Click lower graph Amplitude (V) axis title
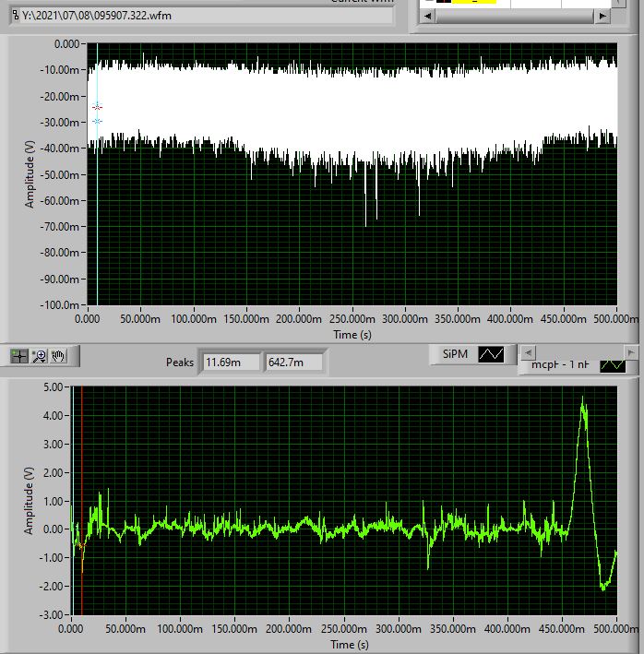 [28, 501]
